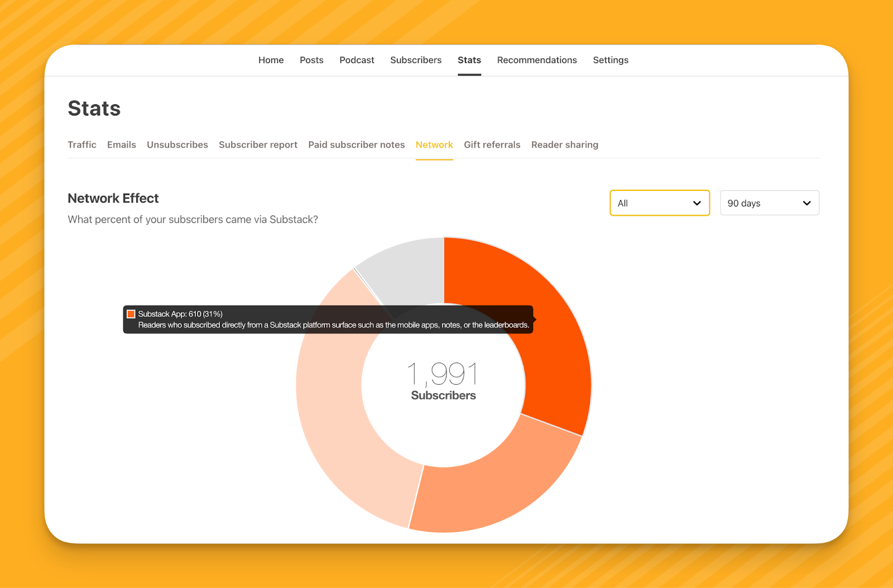This screenshot has height=588, width=893.
Task: Open the Podcast tab
Action: 357,60
